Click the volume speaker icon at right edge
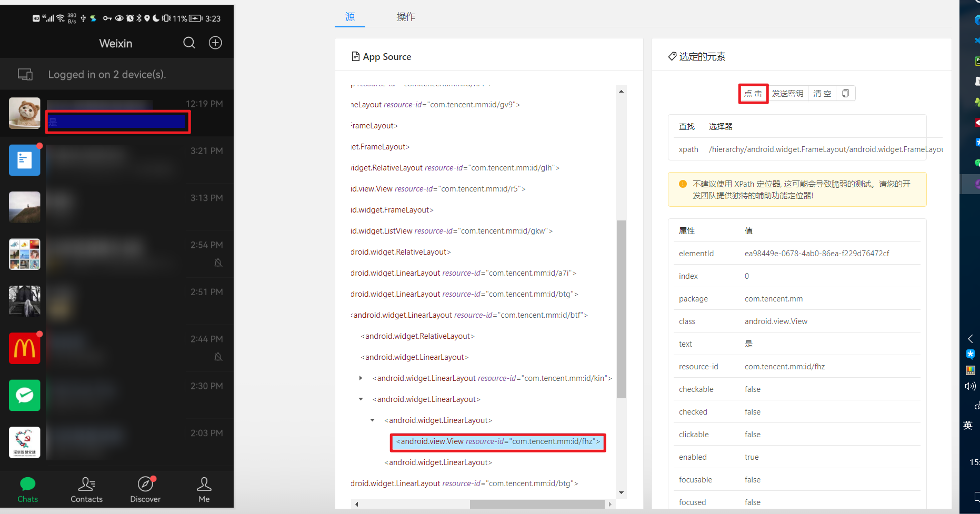 (971, 386)
